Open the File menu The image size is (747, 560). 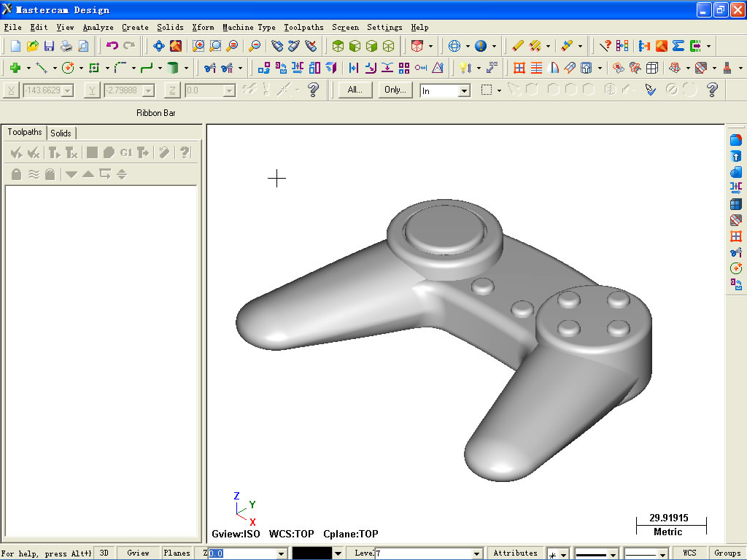[12, 27]
